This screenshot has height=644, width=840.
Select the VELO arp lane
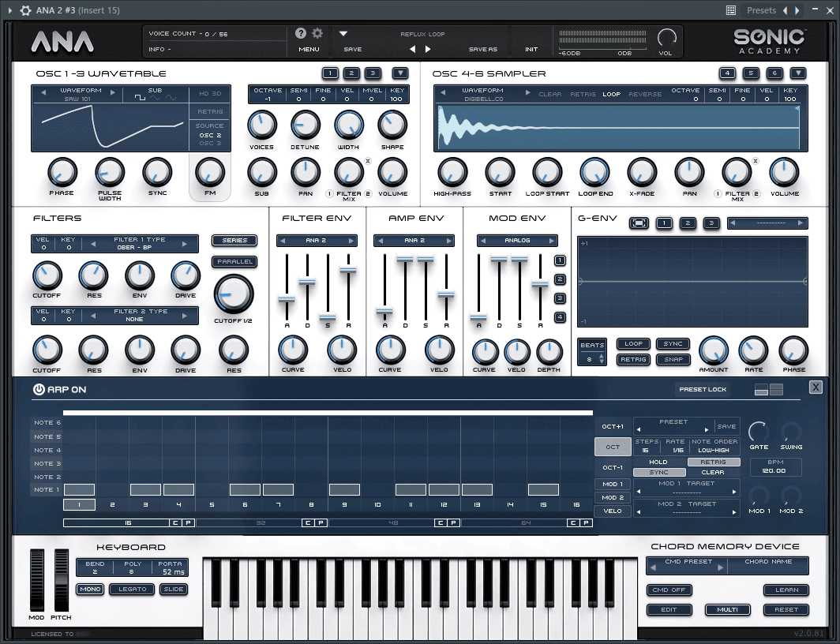[x=613, y=511]
